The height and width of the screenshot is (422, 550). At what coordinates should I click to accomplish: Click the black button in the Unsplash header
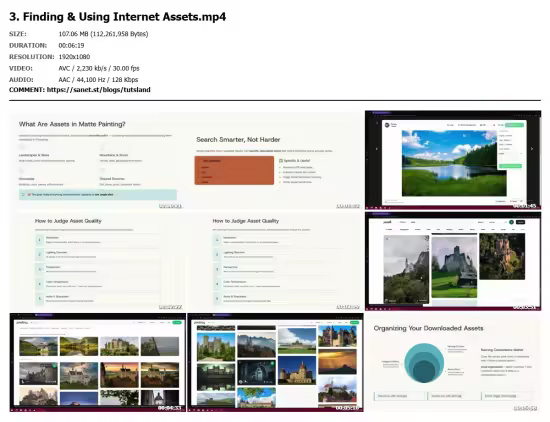pyautogui.click(x=521, y=222)
